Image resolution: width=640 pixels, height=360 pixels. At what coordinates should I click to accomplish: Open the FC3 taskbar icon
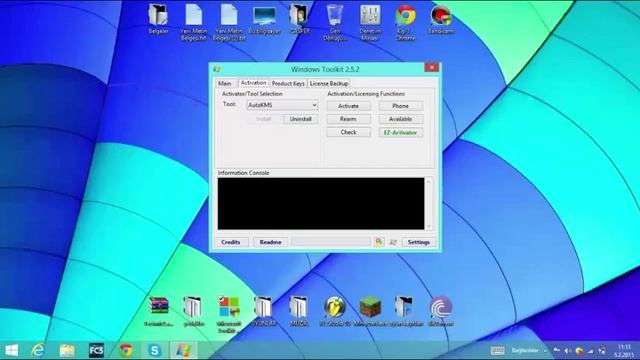(96, 350)
